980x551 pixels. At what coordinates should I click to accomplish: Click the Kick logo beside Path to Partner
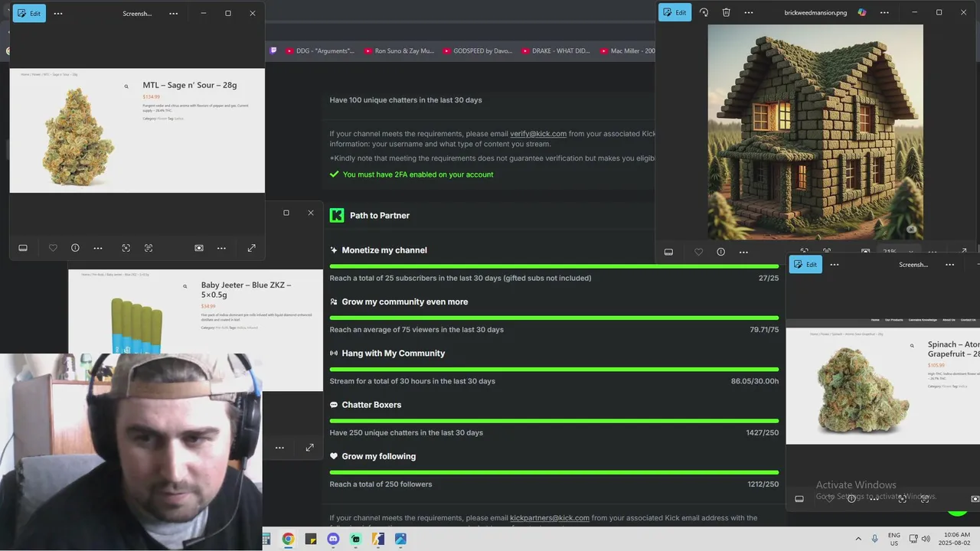pyautogui.click(x=337, y=215)
